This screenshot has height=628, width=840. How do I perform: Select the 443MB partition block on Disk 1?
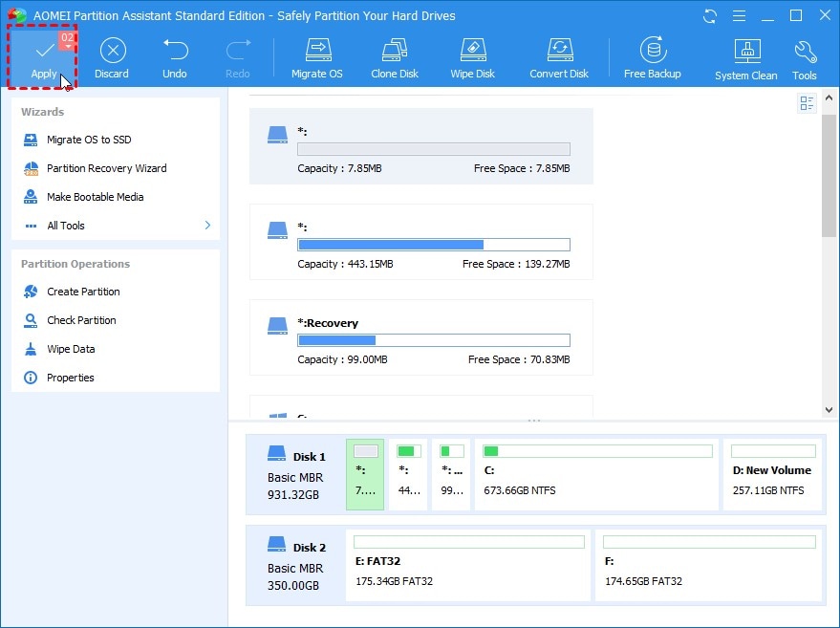click(x=408, y=474)
